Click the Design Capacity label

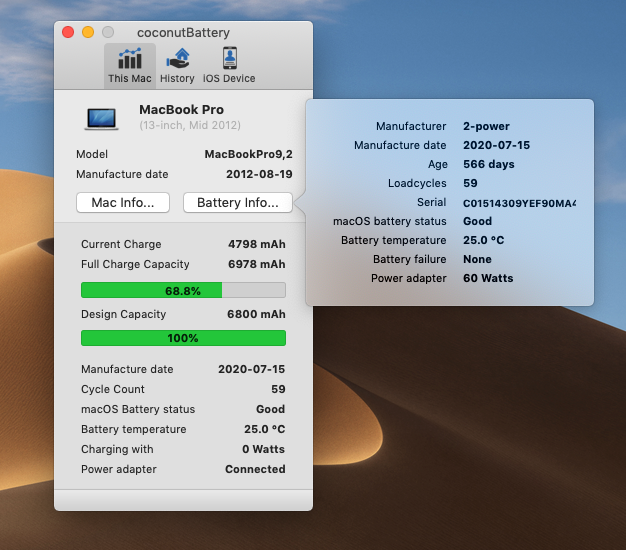[123, 315]
